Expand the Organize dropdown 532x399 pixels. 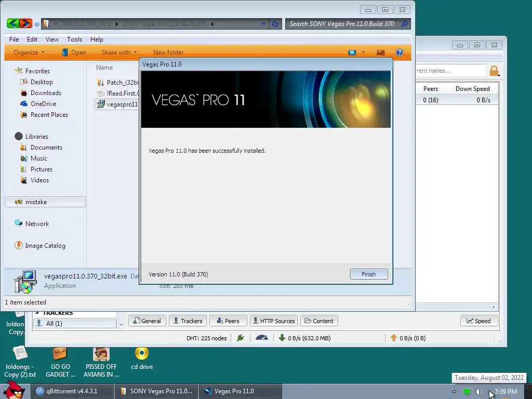(x=29, y=52)
